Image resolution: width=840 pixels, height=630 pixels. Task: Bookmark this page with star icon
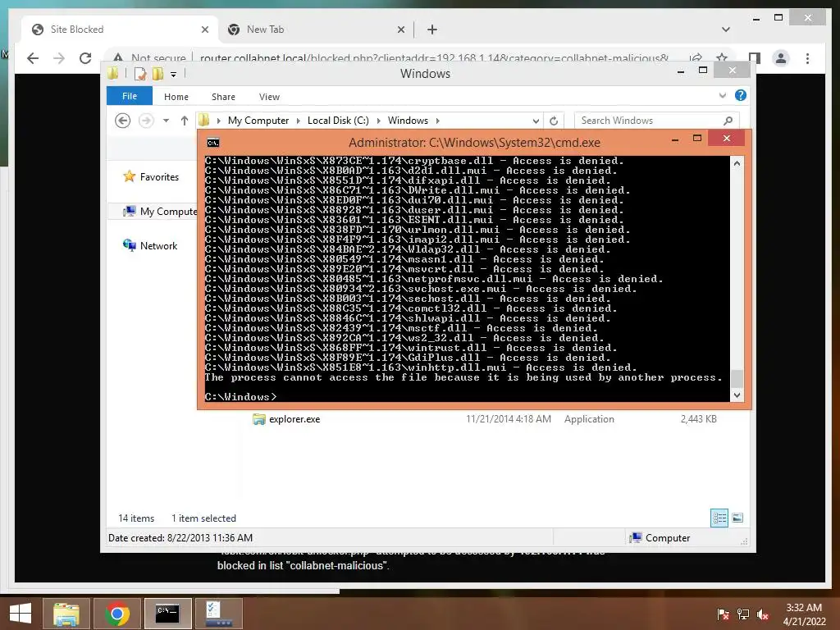[722, 57]
